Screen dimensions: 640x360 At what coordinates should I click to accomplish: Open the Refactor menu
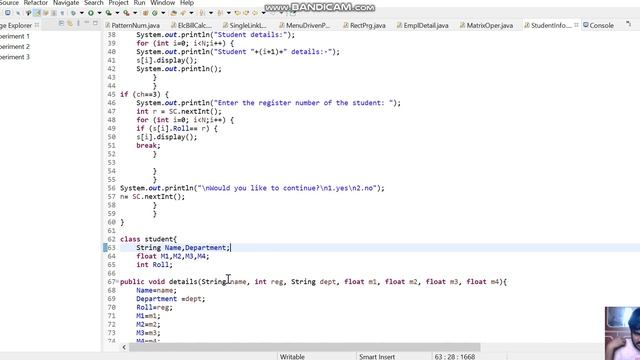point(36,3)
